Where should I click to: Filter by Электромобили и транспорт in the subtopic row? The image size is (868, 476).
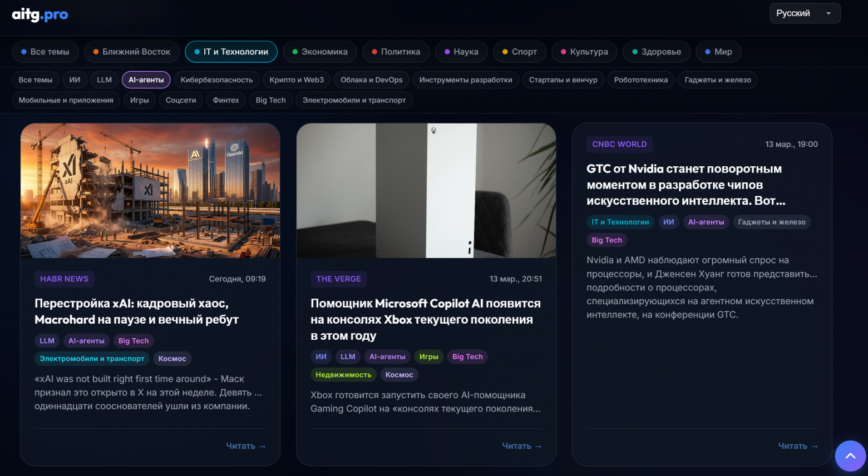pos(354,100)
